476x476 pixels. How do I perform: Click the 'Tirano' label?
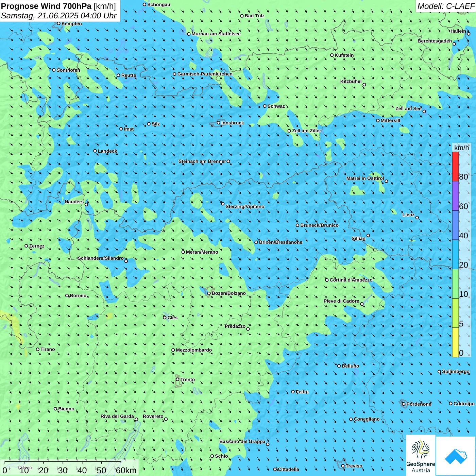(48, 349)
